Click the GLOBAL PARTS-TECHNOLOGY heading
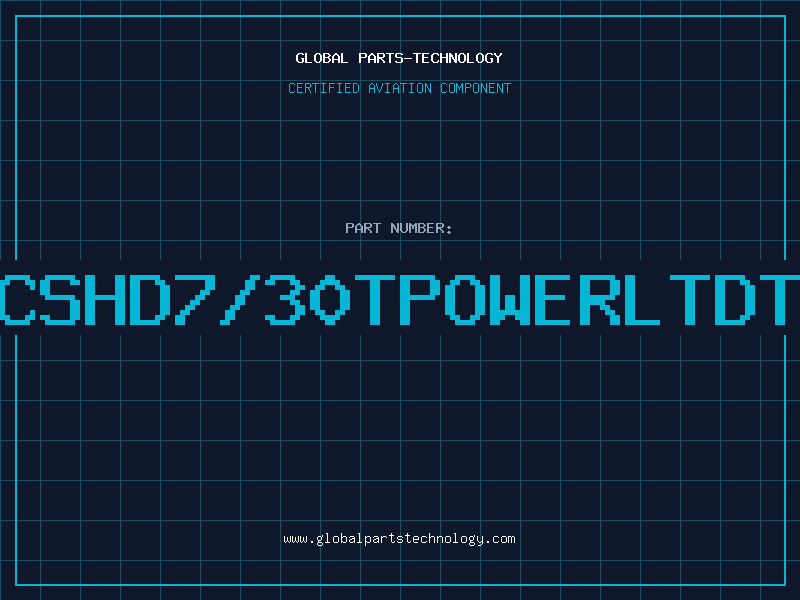The image size is (800, 600). tap(399, 58)
